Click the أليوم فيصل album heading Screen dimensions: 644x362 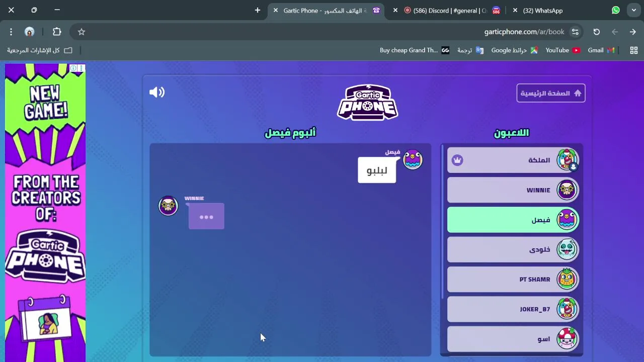pos(290,133)
